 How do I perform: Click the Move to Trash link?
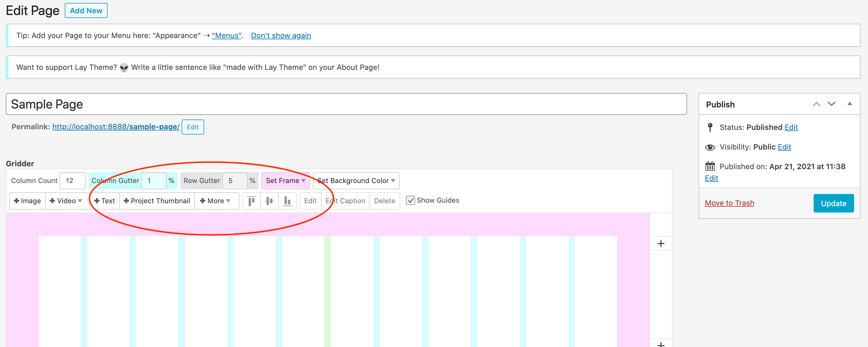(x=729, y=203)
